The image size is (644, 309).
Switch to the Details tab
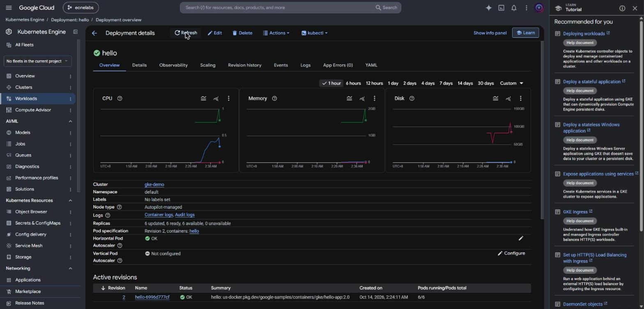point(139,65)
